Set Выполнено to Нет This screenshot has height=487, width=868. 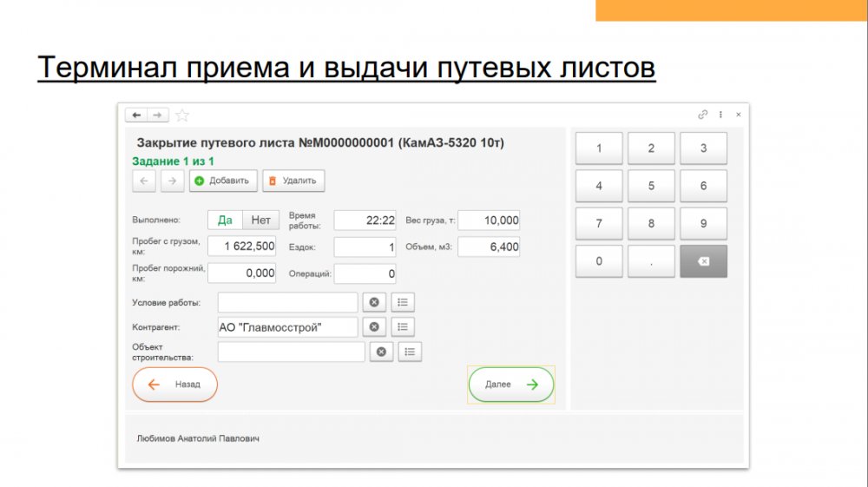pos(260,220)
